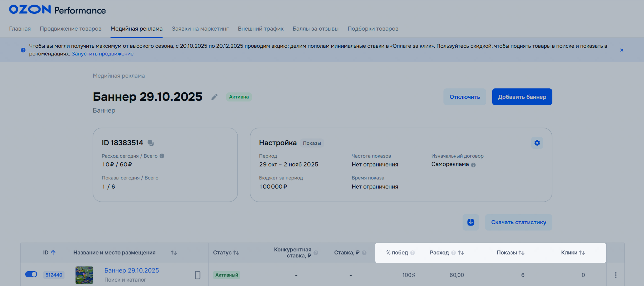The image size is (644, 286).
Task: Click help icon next to Конкурентная ставка
Action: [316, 253]
